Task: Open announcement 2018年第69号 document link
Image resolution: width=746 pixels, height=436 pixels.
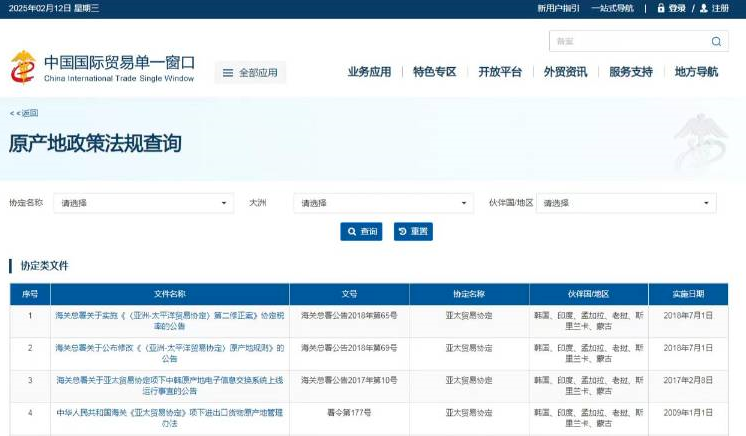Action: click(170, 352)
